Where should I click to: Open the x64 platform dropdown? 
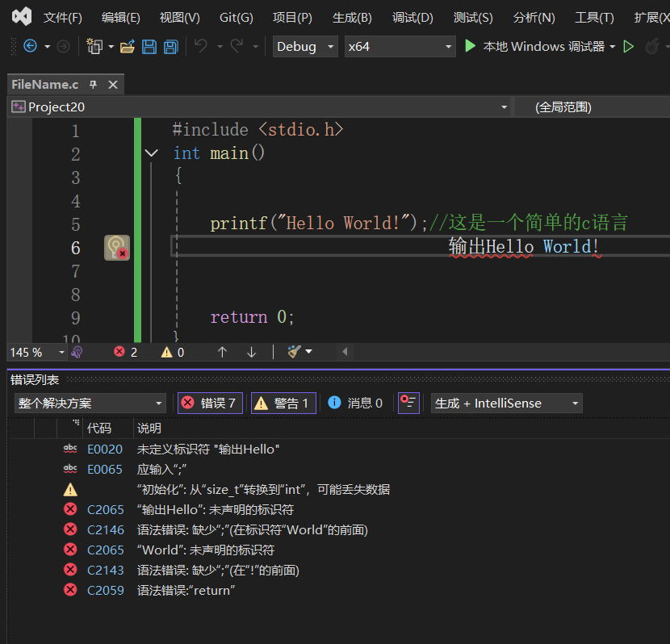point(400,47)
